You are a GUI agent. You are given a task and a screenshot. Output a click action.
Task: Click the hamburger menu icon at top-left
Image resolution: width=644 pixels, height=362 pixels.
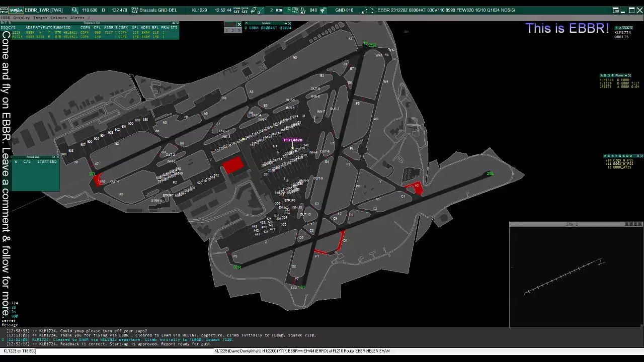point(4,10)
